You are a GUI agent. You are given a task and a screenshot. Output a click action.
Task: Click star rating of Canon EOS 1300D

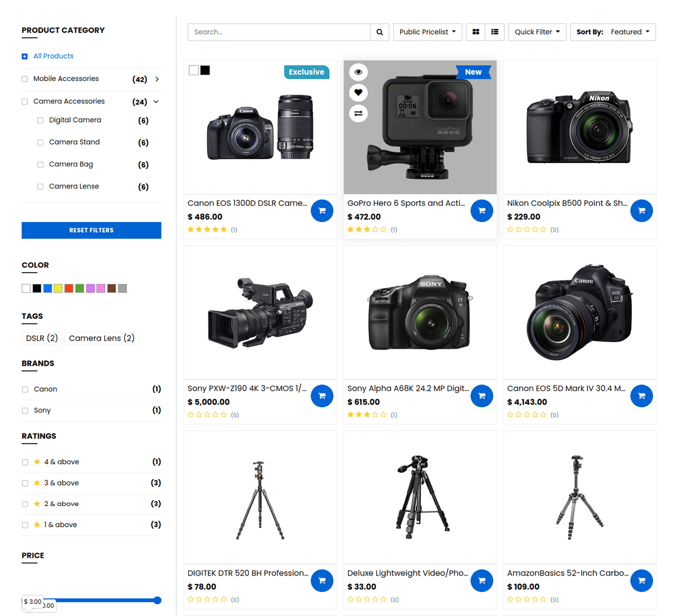click(207, 229)
